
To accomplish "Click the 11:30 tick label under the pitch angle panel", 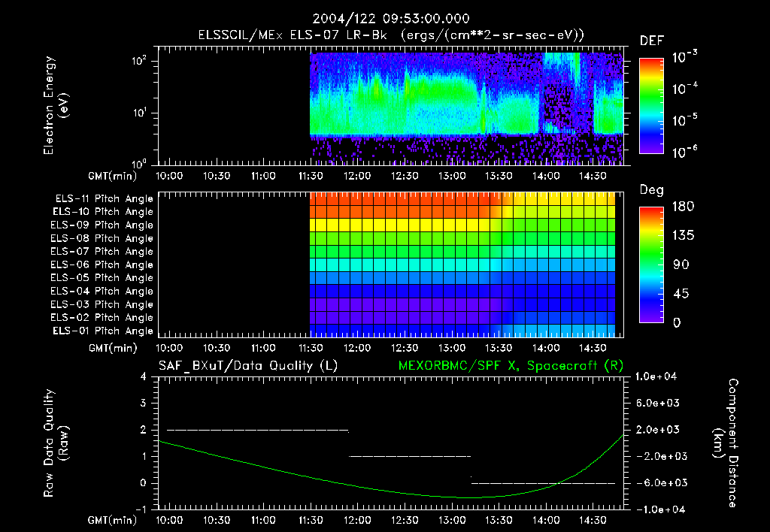I will pos(311,348).
